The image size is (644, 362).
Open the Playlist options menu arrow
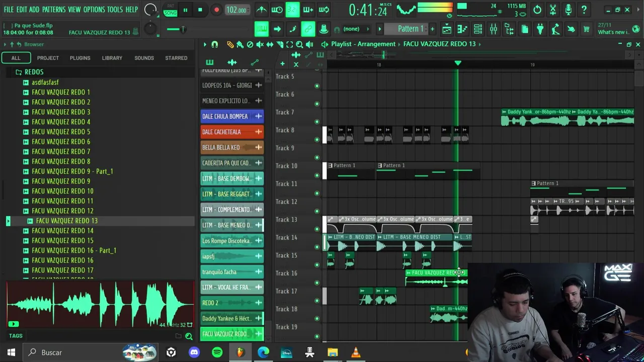click(x=204, y=44)
